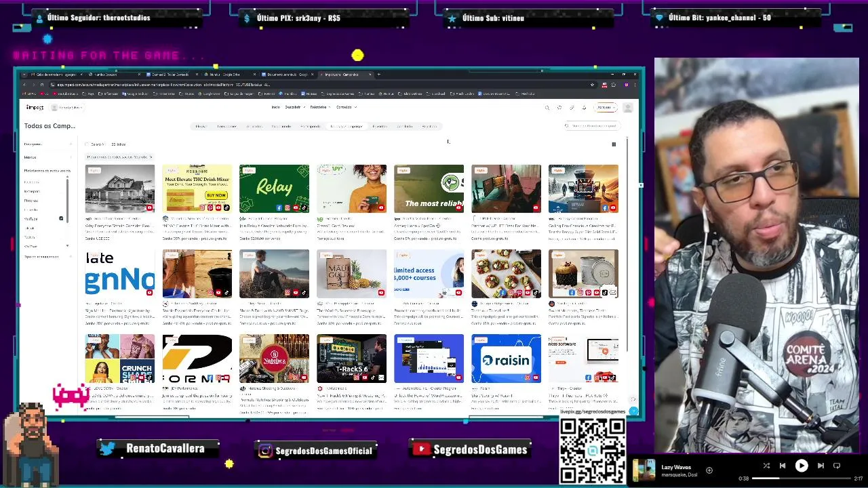Tick the Select All checkbox
The image size is (868, 488).
tap(87, 144)
